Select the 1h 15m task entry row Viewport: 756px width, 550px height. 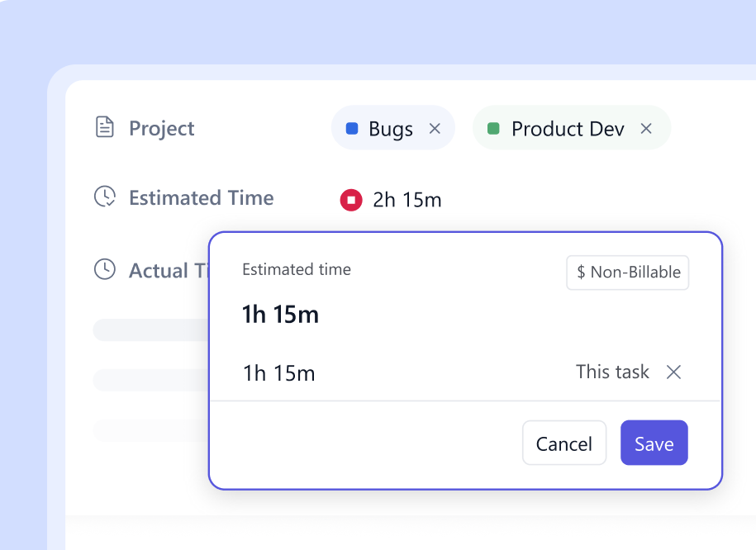coord(279,372)
